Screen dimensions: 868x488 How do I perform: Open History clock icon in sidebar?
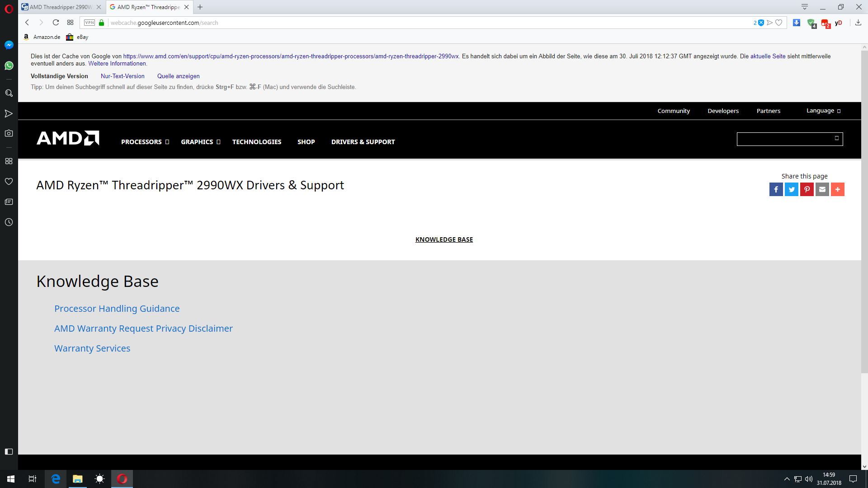[9, 222]
